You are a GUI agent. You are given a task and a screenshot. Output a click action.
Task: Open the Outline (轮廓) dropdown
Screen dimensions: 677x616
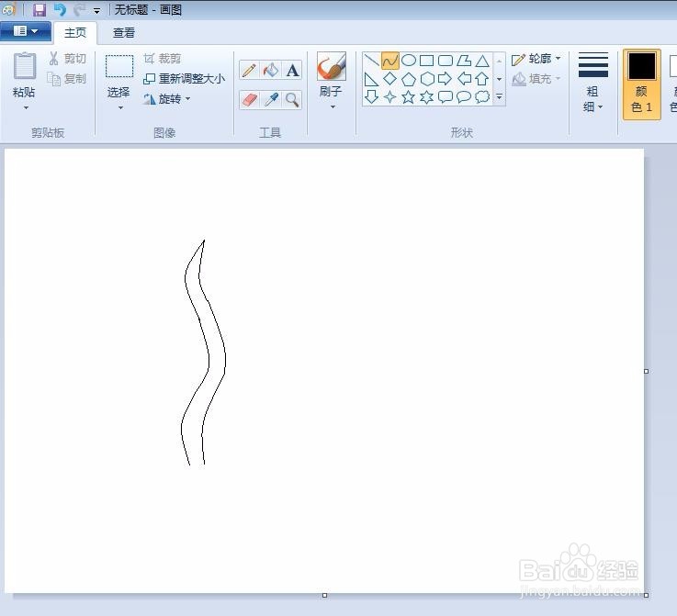(536, 59)
